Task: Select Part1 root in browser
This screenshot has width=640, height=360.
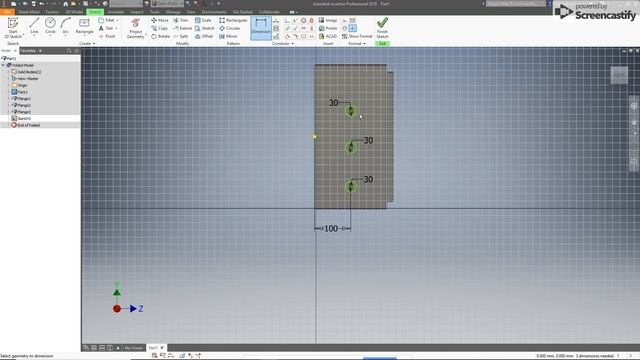Action: [x=9, y=58]
